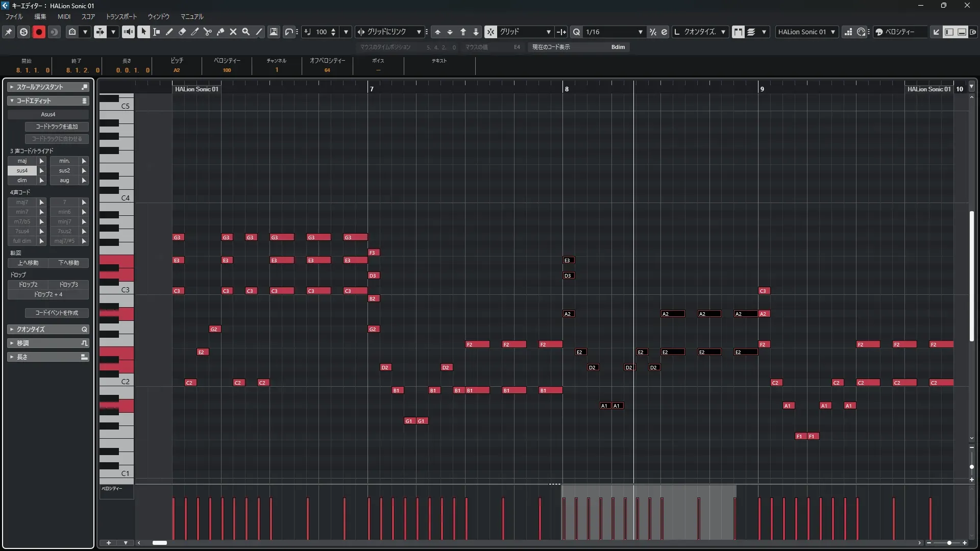Select the Draw pencil tool
Viewport: 980px width, 551px height.
click(x=169, y=32)
